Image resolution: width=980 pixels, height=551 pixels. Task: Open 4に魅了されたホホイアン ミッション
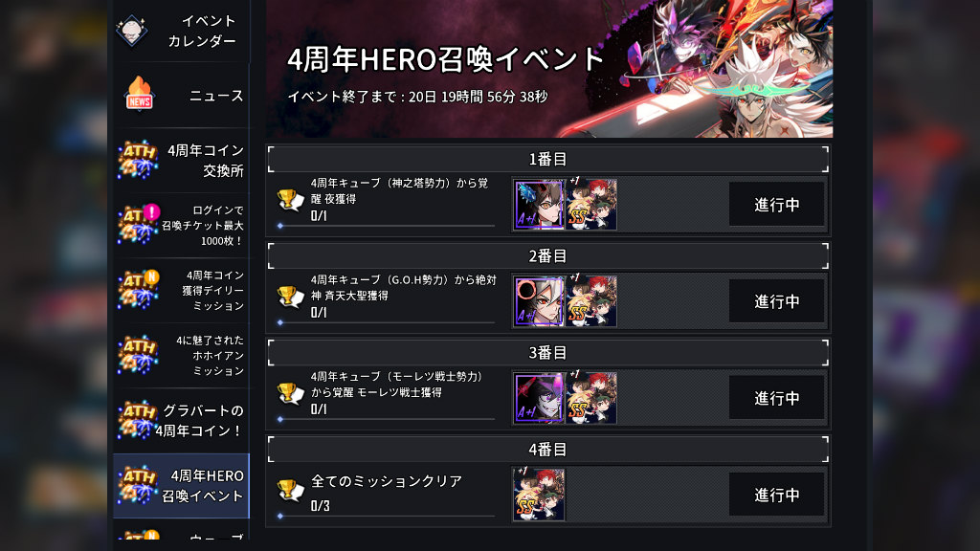point(181,356)
